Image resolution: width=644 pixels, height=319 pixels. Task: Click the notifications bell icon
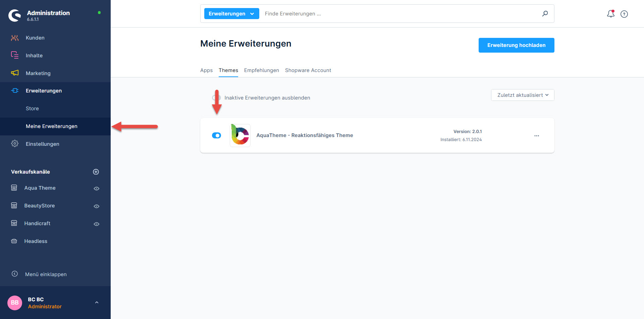(610, 14)
